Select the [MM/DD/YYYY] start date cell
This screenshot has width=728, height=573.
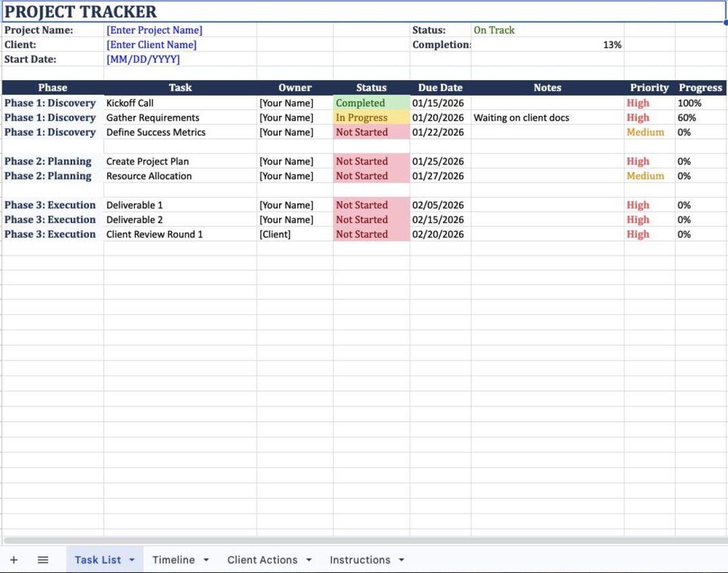click(180, 59)
